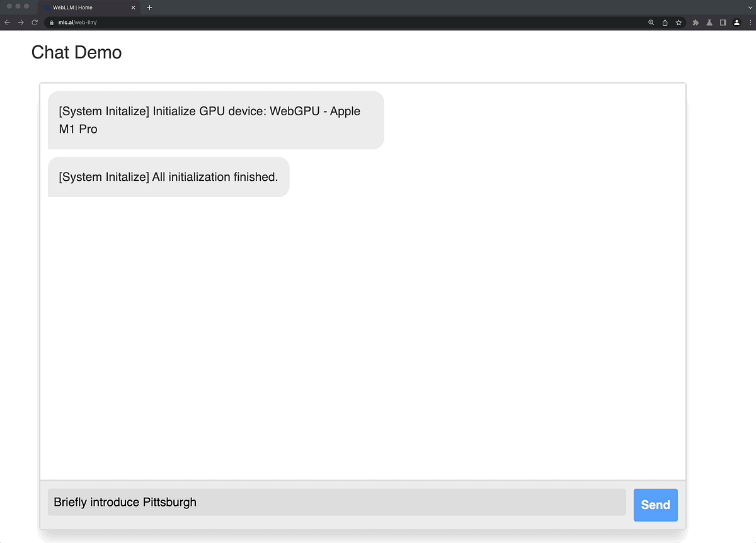Click the back navigation arrow
This screenshot has height=543, width=756.
pos(7,21)
